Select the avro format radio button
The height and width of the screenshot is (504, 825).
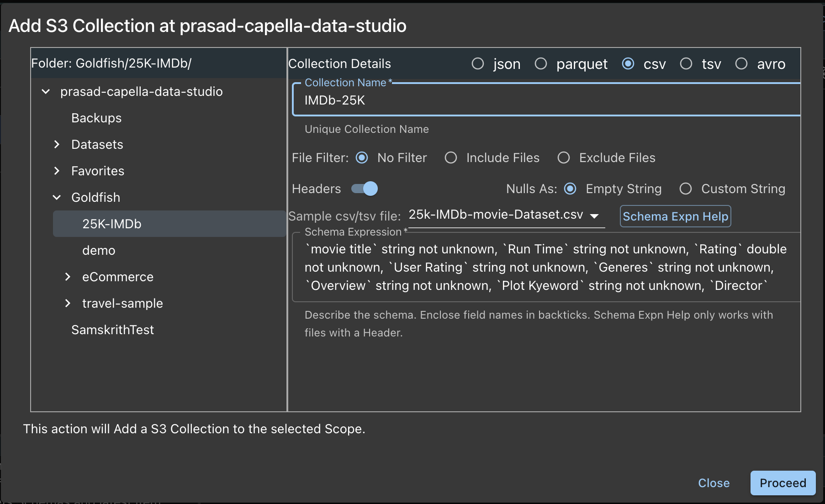click(x=741, y=63)
